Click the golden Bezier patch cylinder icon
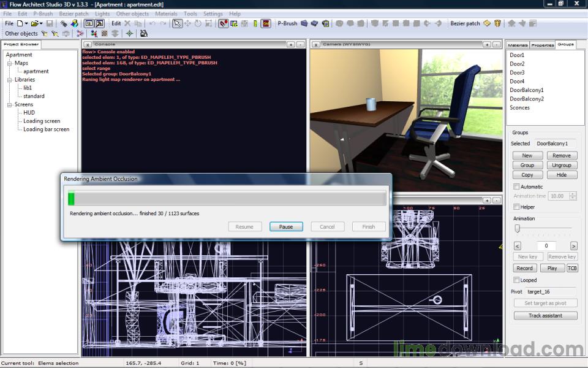The width and height of the screenshot is (588, 368). [x=497, y=23]
